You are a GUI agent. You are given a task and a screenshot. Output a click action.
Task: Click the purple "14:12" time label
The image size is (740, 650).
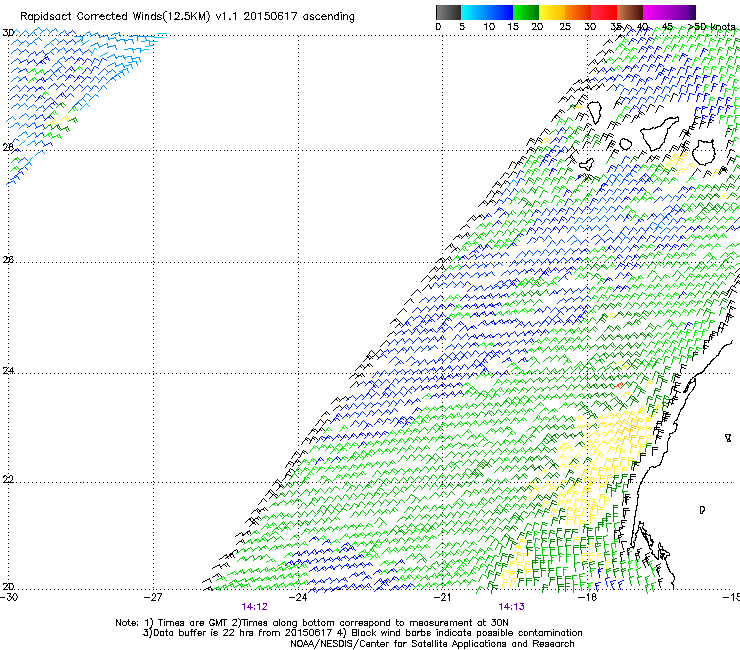254,607
